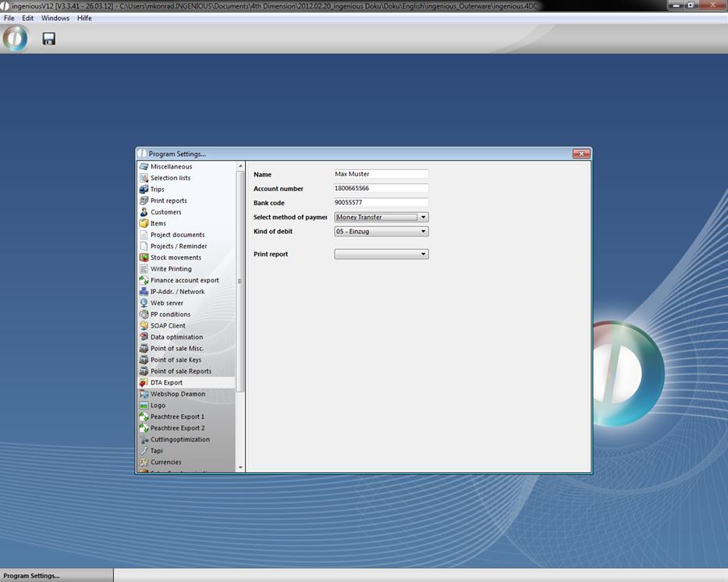Select Peachtree Export 1 settings entry
This screenshot has width=728, height=582.
(177, 417)
